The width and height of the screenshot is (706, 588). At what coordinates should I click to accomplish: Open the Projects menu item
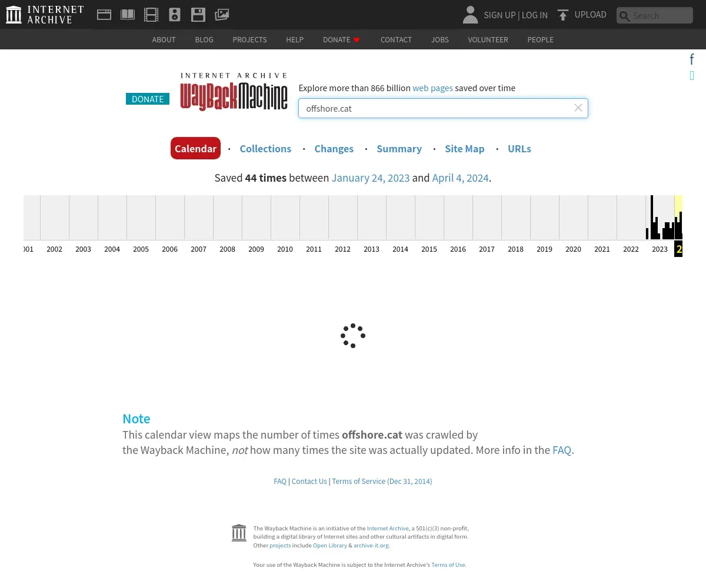tap(249, 39)
